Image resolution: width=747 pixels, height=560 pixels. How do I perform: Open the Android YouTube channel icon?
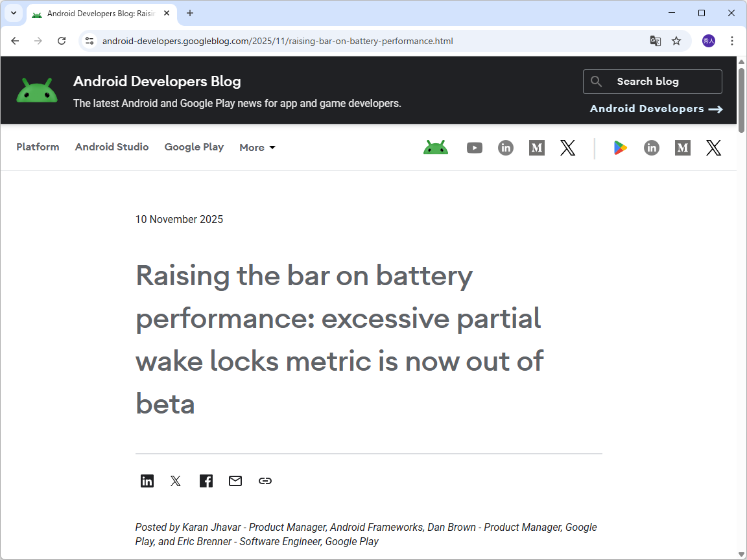pyautogui.click(x=475, y=148)
